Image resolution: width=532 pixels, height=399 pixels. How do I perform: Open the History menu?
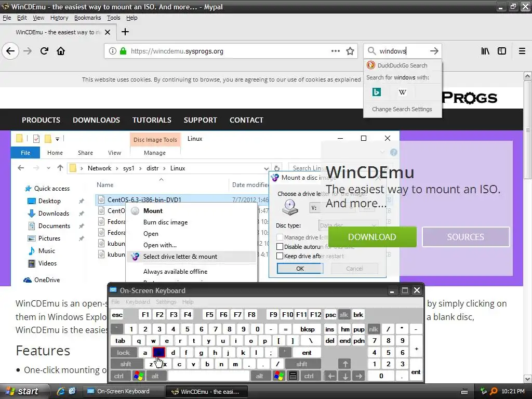59,18
